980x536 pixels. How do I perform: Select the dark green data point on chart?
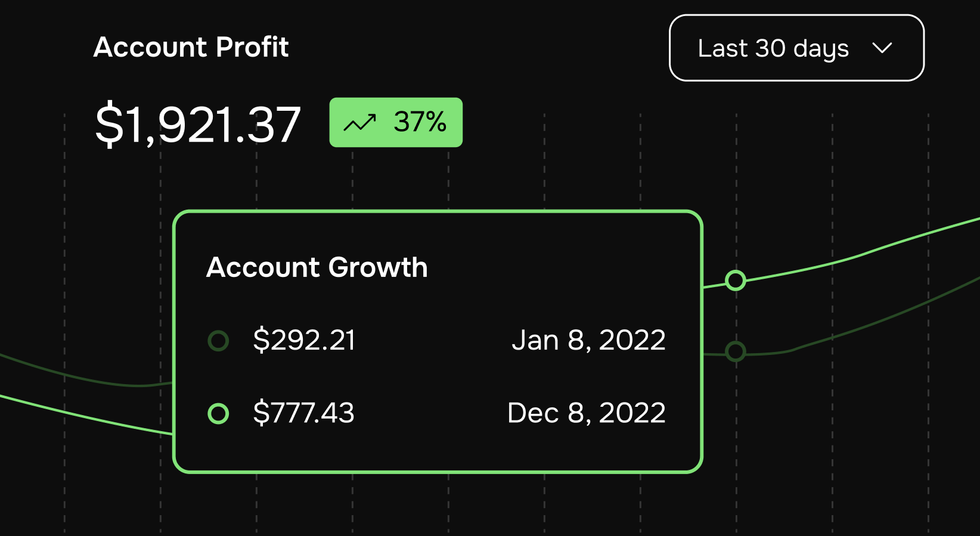(x=736, y=351)
